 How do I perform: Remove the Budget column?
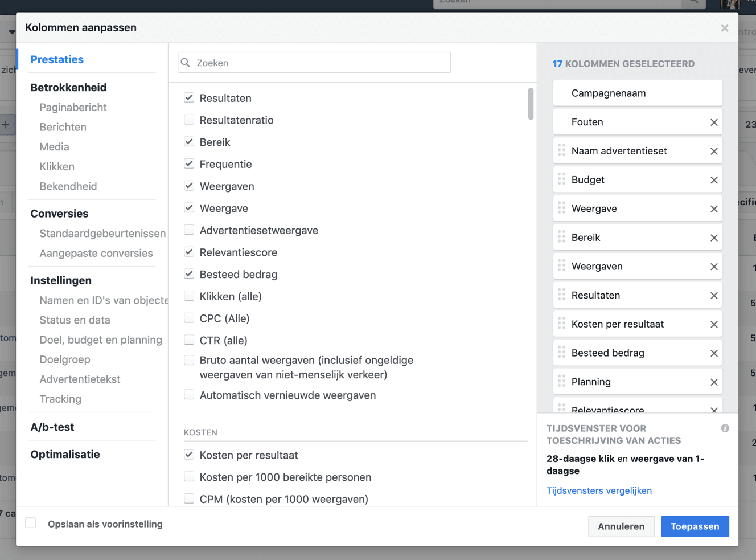pyautogui.click(x=714, y=180)
